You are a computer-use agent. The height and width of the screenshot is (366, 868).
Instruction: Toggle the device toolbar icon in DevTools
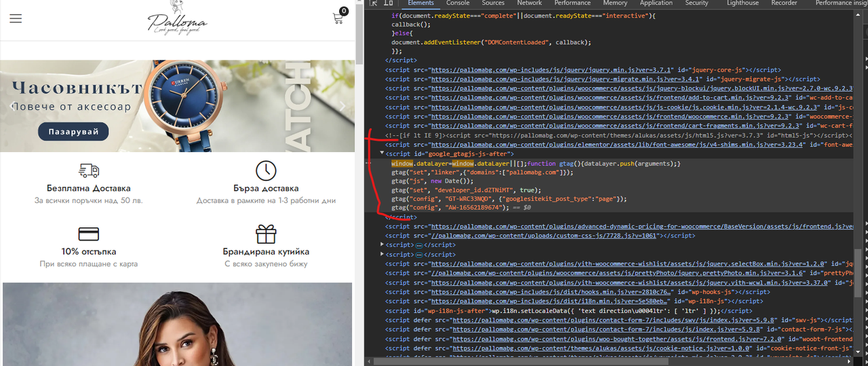click(x=389, y=3)
